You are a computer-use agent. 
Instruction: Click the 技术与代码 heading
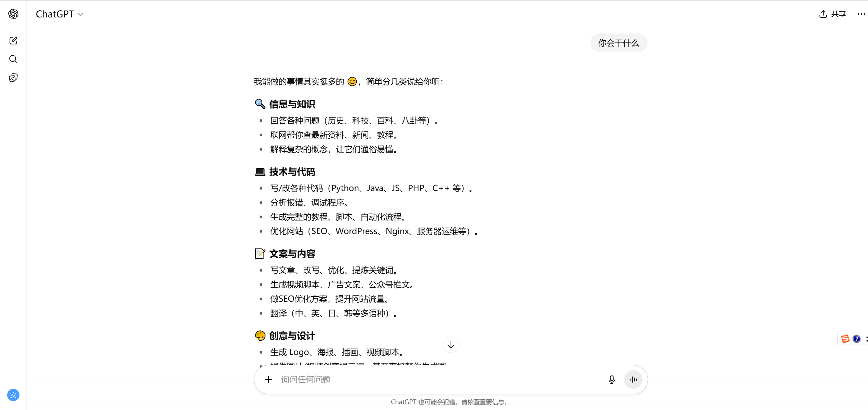pos(292,172)
